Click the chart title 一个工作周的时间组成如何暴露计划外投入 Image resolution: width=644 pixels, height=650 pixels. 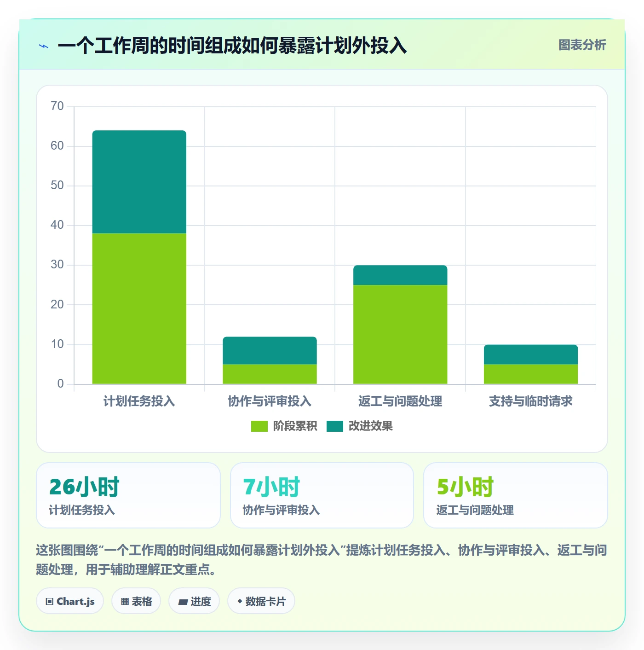(232, 46)
